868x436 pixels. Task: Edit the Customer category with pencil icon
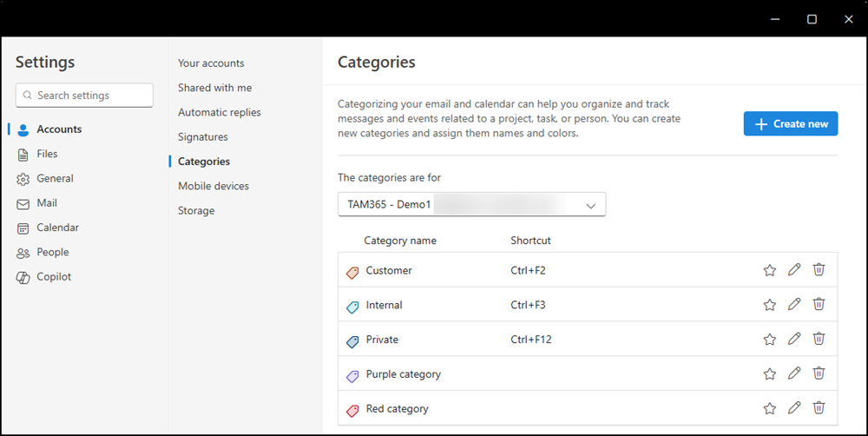[x=794, y=270]
